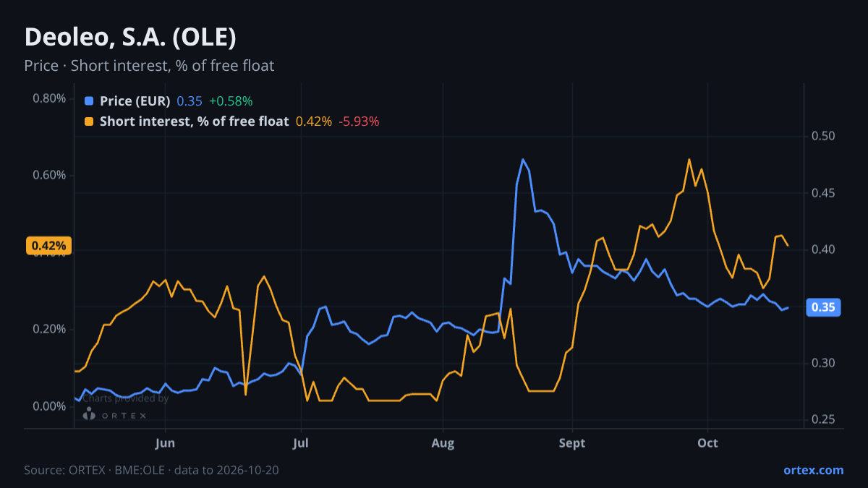Click the blue Price (EUR) legend swatch
Image resolution: width=868 pixels, height=488 pixels.
click(89, 101)
